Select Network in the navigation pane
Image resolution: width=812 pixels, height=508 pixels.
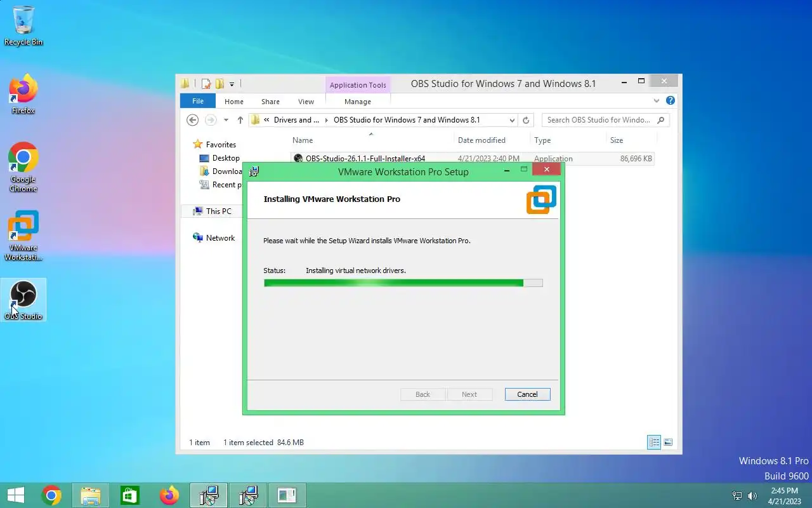click(x=220, y=238)
